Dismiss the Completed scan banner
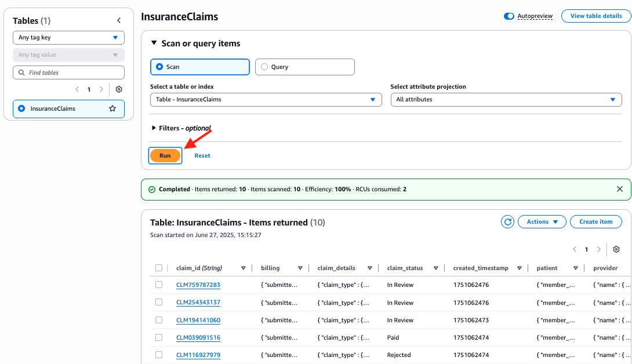Screen dimensions: 632x364 tap(620, 189)
